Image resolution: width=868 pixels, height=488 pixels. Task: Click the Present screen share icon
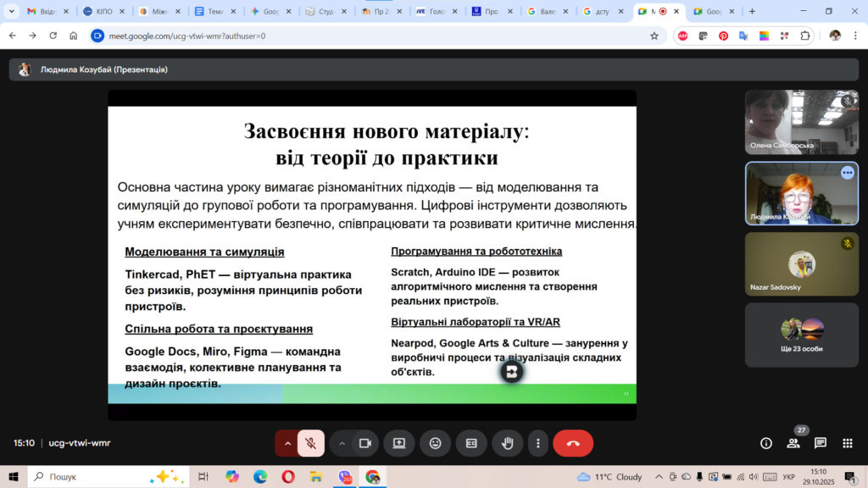(398, 443)
